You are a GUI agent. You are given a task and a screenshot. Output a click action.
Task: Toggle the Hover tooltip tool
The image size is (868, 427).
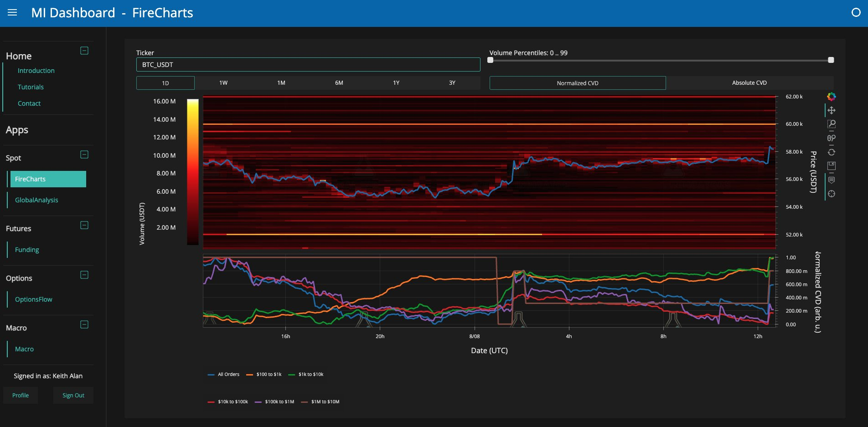tap(832, 180)
